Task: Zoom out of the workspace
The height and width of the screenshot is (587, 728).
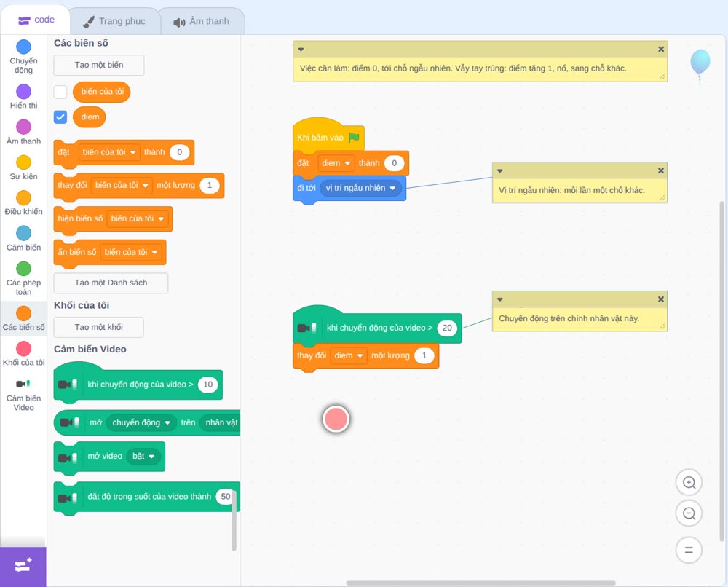Action: coord(689,513)
